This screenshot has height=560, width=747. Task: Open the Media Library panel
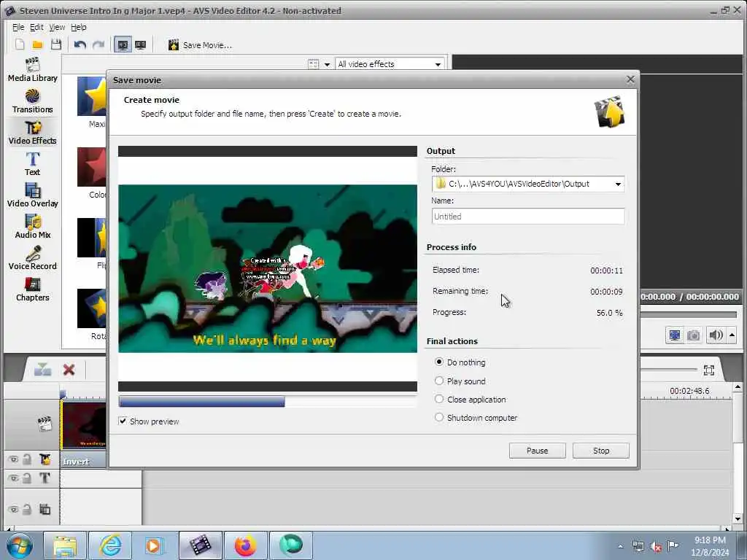(x=32, y=69)
